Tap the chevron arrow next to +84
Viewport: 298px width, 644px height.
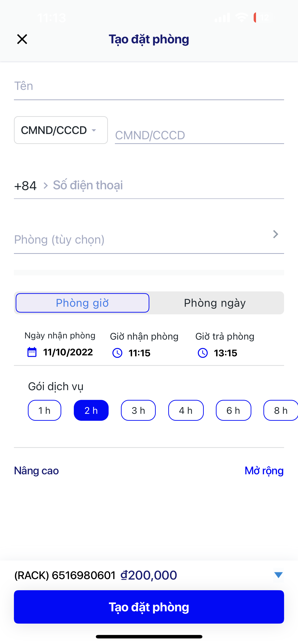tap(45, 185)
